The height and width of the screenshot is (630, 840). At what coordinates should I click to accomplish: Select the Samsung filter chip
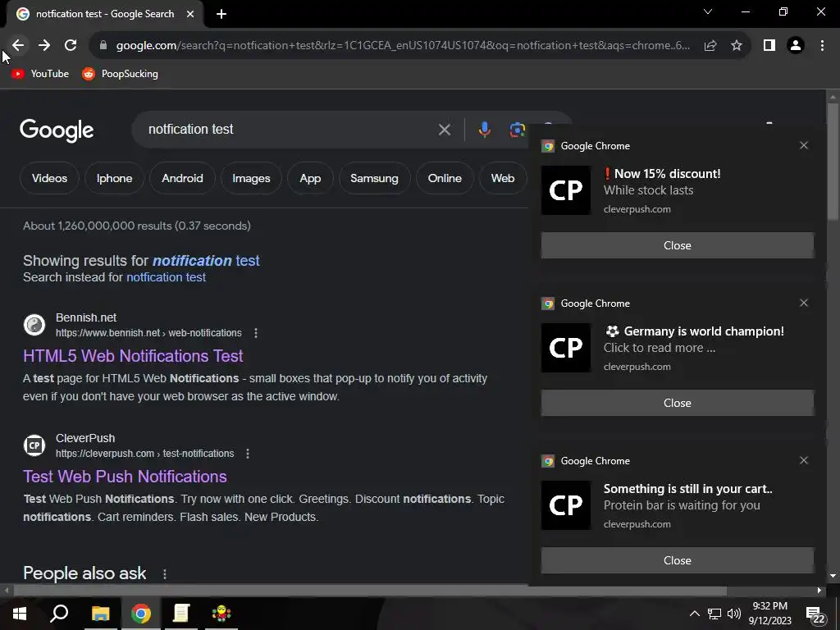(x=374, y=178)
